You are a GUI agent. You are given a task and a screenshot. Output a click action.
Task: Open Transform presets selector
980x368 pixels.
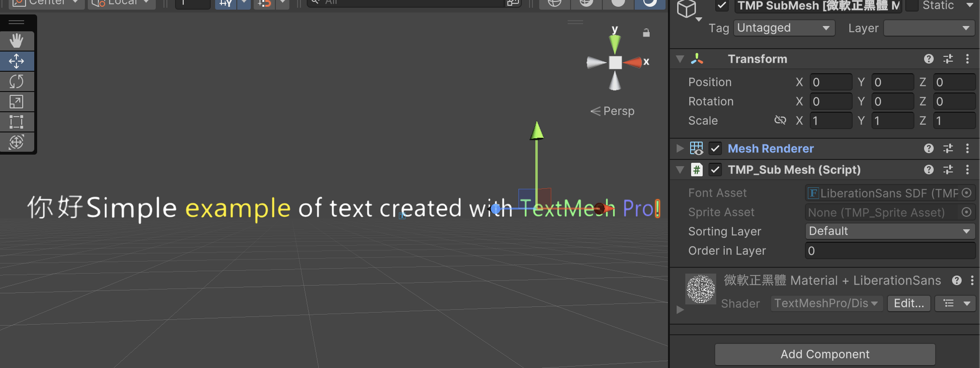[x=948, y=59]
